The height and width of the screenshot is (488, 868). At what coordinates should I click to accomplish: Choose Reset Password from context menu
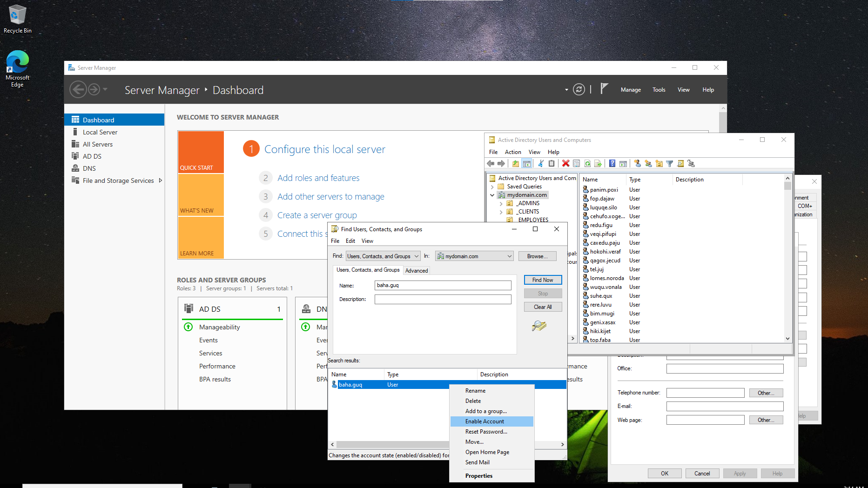492,432
